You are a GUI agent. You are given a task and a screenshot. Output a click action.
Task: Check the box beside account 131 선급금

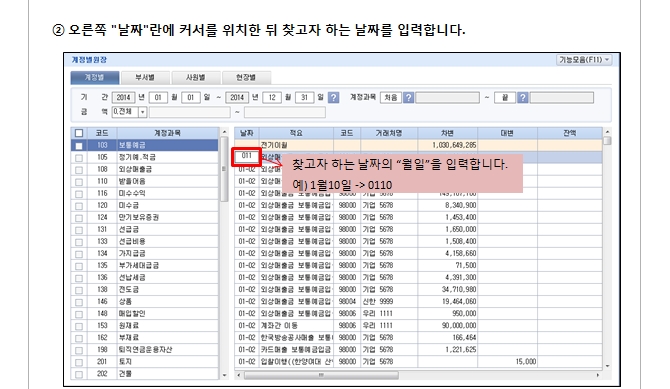pyautogui.click(x=79, y=230)
